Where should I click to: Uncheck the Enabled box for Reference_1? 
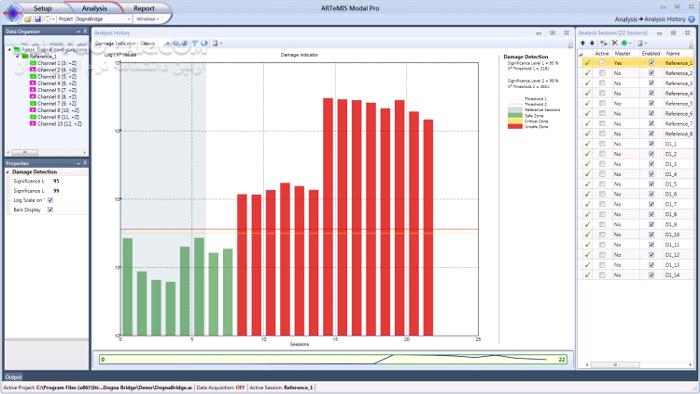coord(651,63)
